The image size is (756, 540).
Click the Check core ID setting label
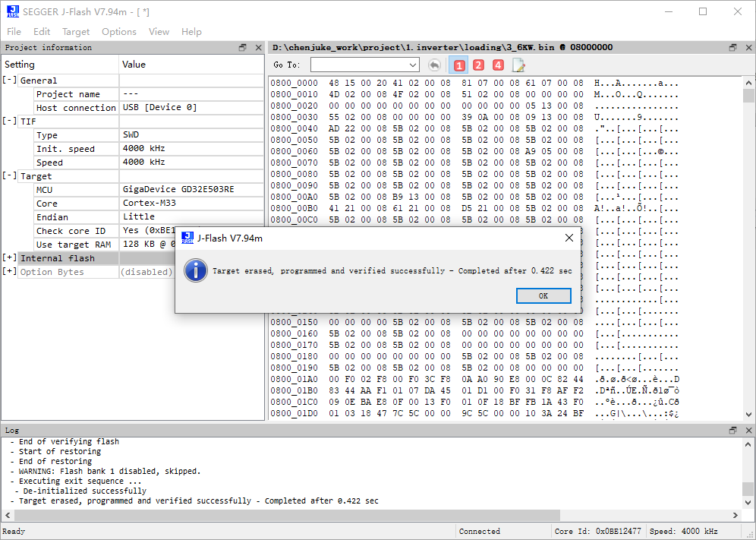(71, 231)
